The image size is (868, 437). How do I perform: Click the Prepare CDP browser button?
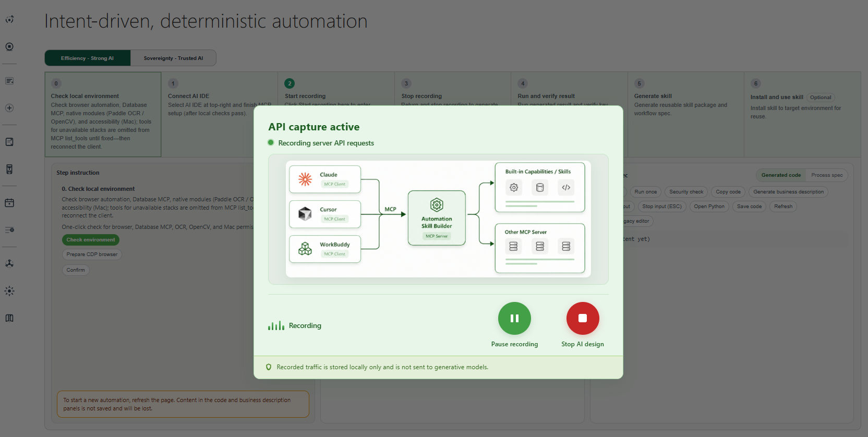click(x=92, y=254)
